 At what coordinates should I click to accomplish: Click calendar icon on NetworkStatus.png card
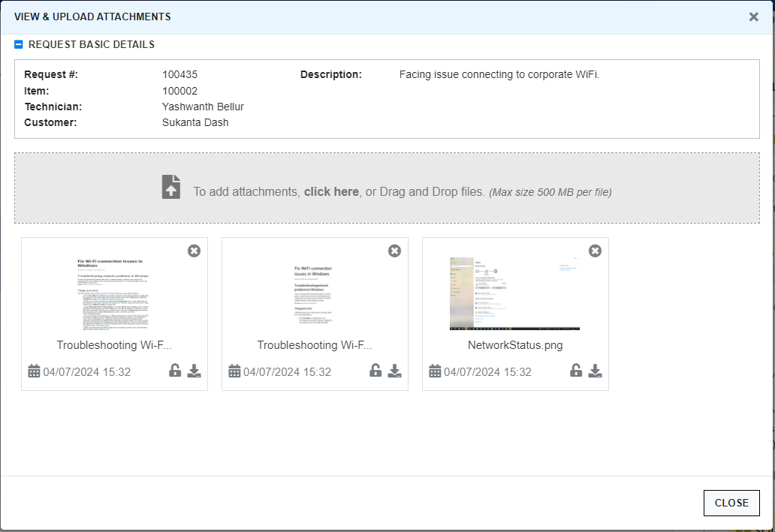pos(435,371)
